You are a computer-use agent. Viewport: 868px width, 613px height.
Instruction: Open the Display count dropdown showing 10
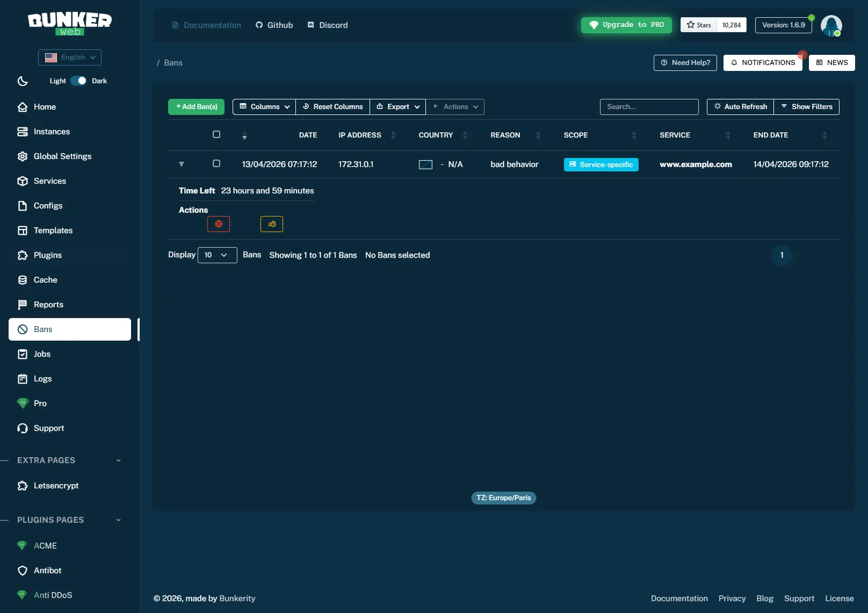point(217,255)
